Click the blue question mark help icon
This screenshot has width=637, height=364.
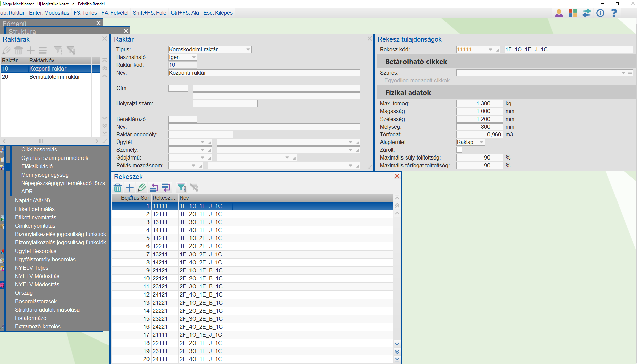[614, 13]
